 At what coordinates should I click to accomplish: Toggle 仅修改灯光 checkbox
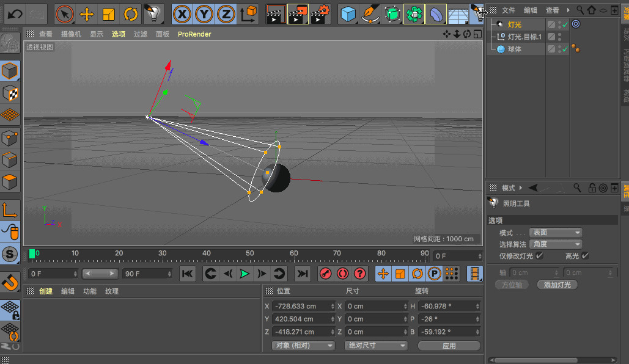click(539, 256)
